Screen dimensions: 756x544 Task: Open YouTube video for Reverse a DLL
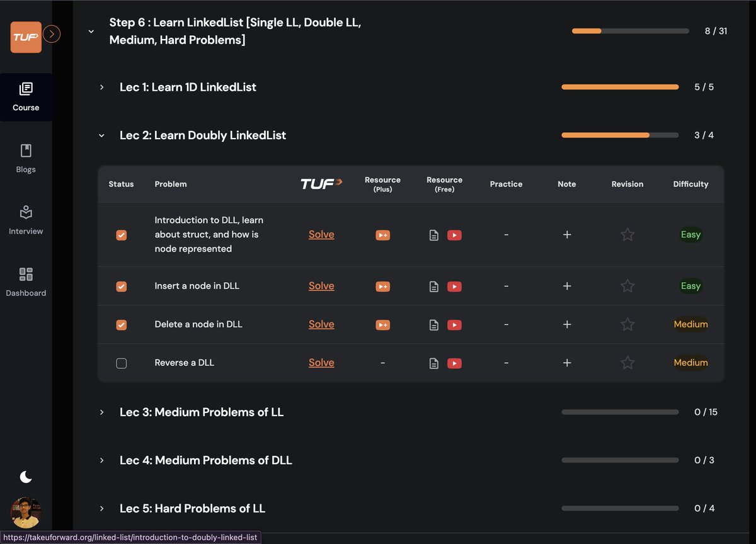454,363
